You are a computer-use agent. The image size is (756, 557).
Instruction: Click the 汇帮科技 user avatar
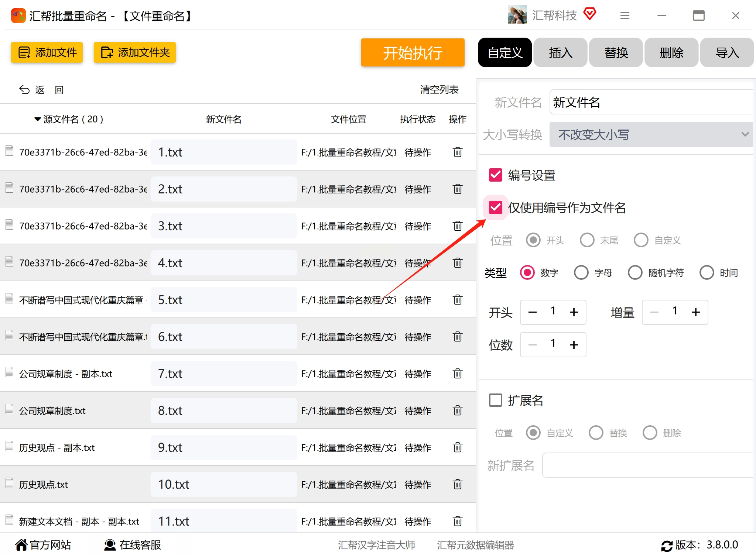[517, 15]
